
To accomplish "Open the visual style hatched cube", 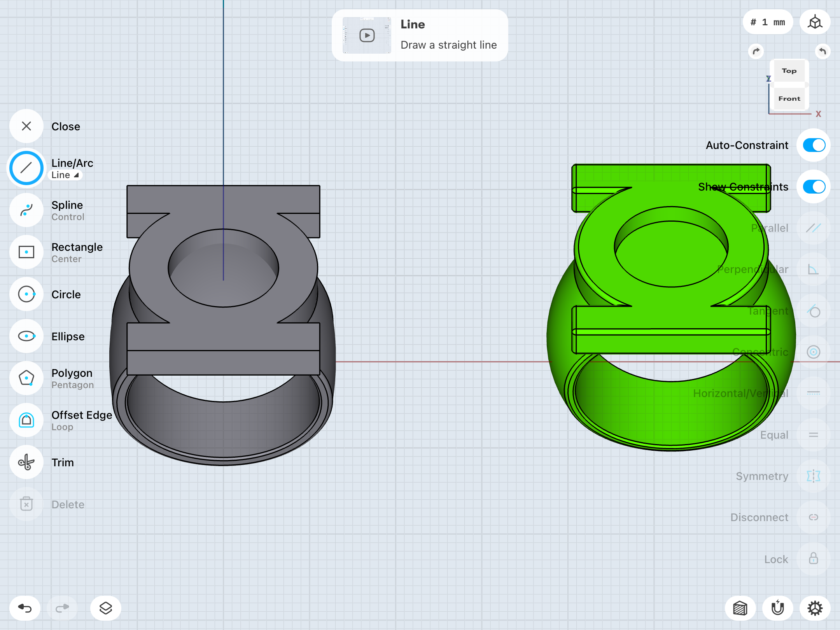I will pyautogui.click(x=740, y=608).
